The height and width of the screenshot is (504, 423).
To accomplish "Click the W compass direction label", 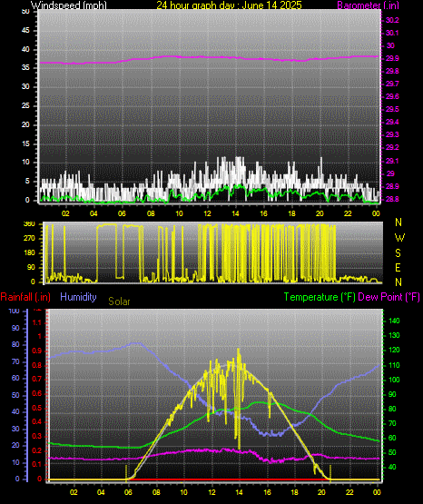I will [399, 238].
